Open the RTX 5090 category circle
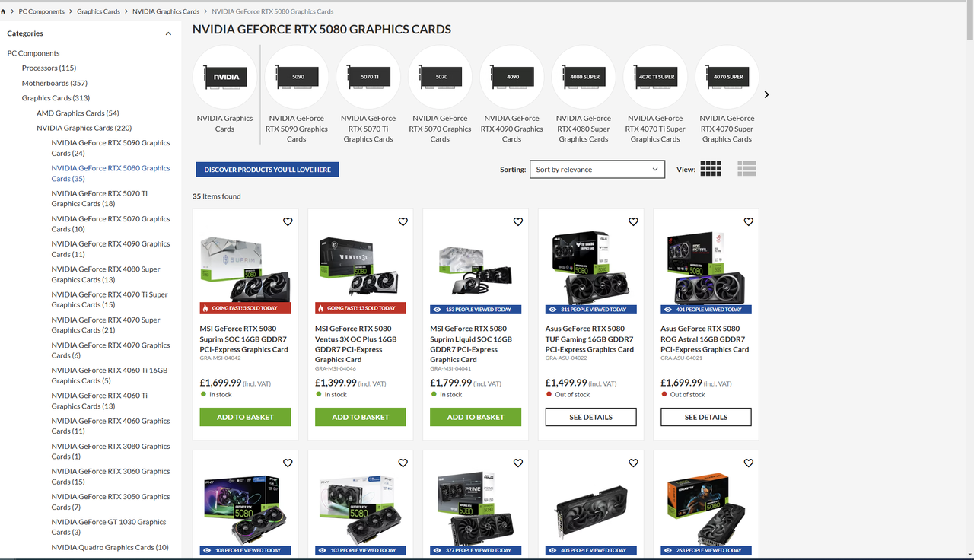The height and width of the screenshot is (560, 974). pyautogui.click(x=297, y=77)
